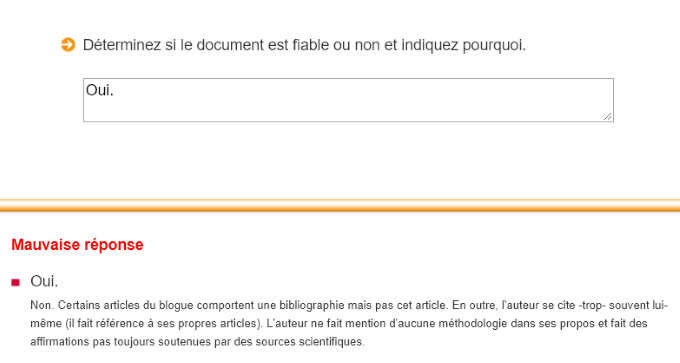Click the explanation line starting with 'même (il fait'
Screen dimensions: 680x363
(339, 324)
